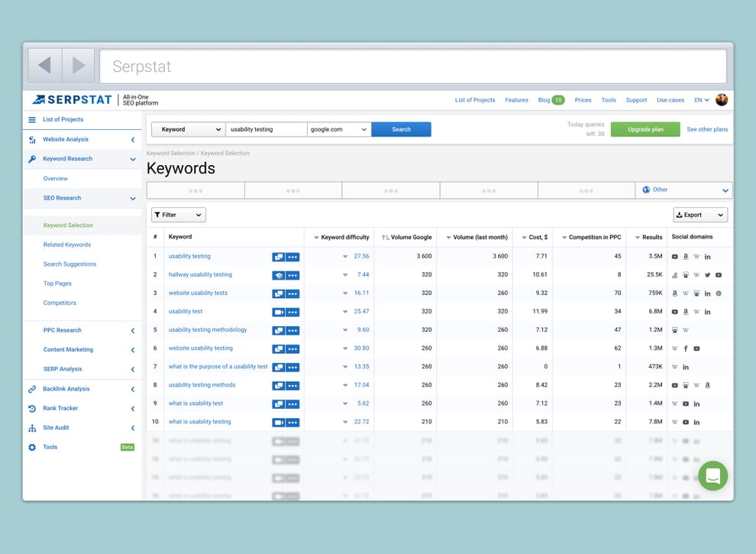This screenshot has height=554, width=756.
Task: Click the green Upgrade plan button
Action: pos(645,130)
